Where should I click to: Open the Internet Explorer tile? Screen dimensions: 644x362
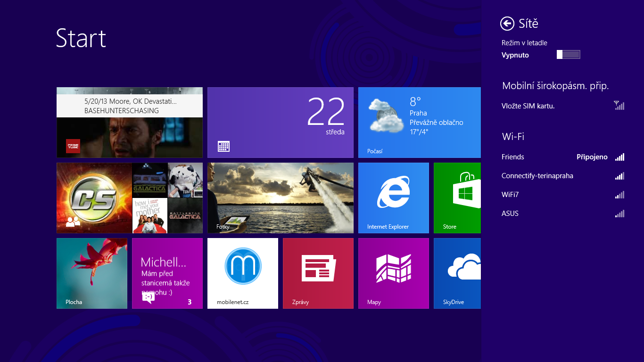point(394,198)
